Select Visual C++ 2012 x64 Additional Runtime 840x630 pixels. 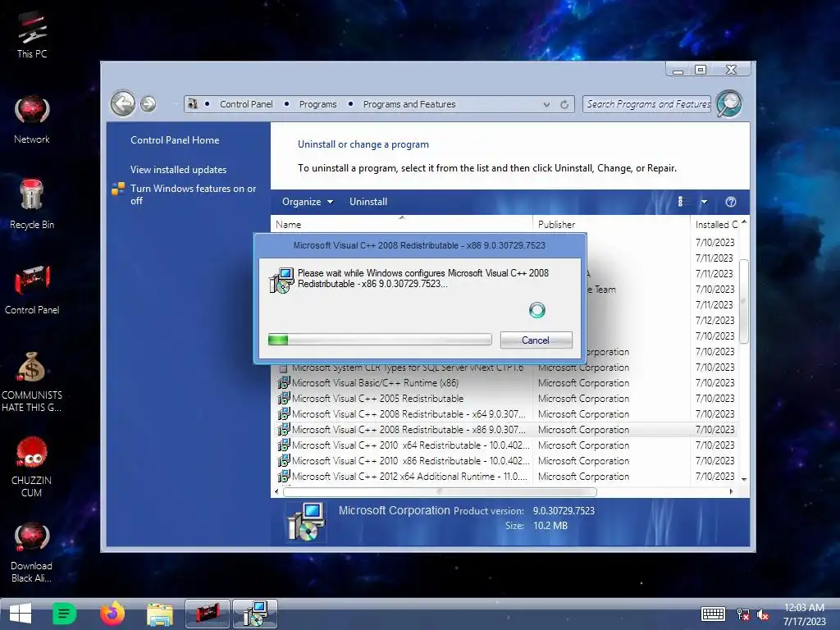(x=505, y=476)
